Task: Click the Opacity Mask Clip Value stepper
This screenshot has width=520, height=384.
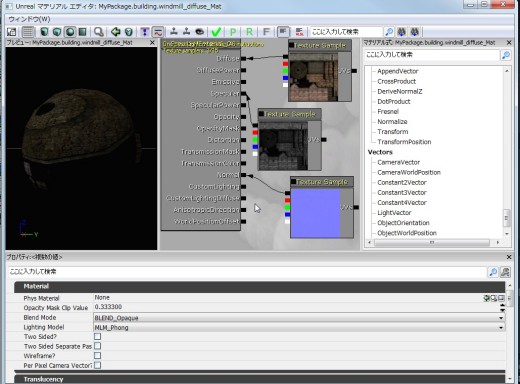Action: point(502,307)
